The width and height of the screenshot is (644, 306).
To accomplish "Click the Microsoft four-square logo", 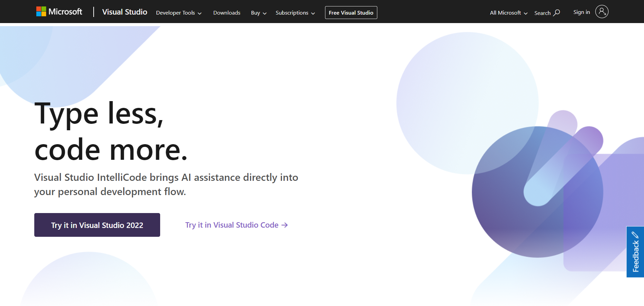I will [x=41, y=12].
